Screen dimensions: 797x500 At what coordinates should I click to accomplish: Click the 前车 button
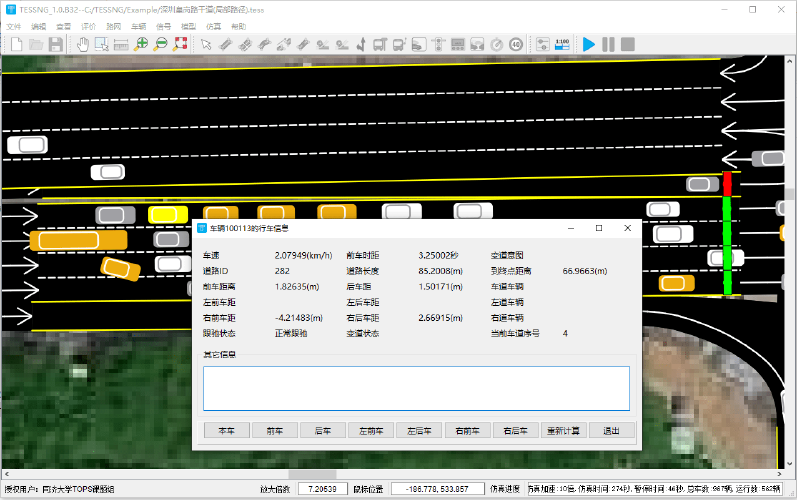(x=274, y=430)
